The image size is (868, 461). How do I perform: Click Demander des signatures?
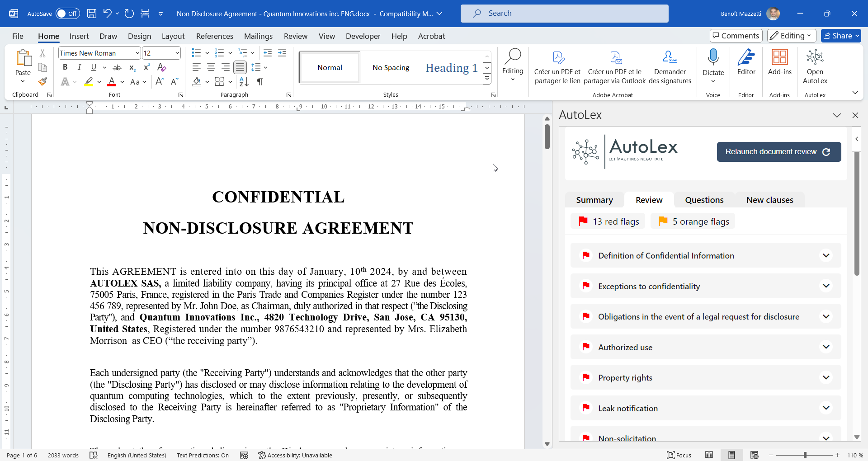(x=670, y=67)
